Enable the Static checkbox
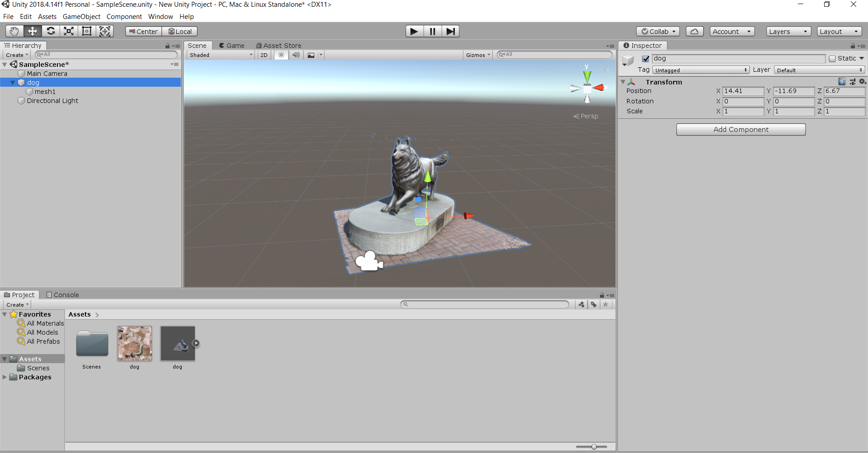Viewport: 868px width, 453px height. click(x=832, y=59)
